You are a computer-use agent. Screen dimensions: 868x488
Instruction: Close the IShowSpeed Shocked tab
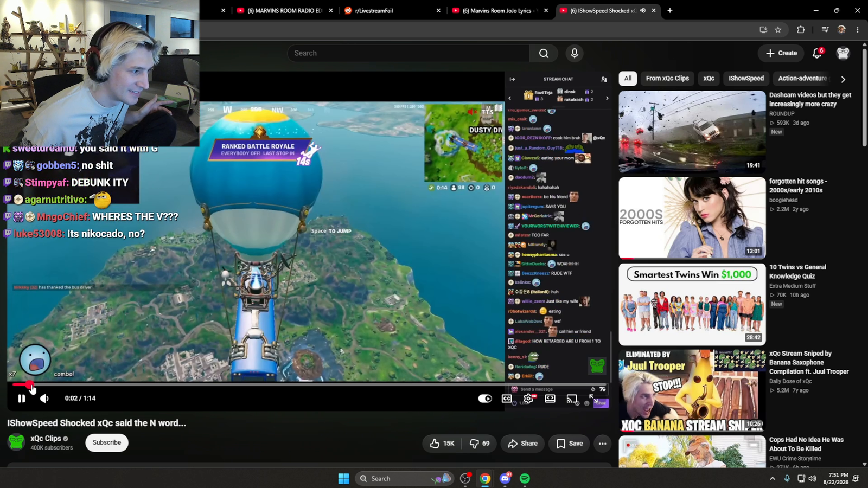654,11
